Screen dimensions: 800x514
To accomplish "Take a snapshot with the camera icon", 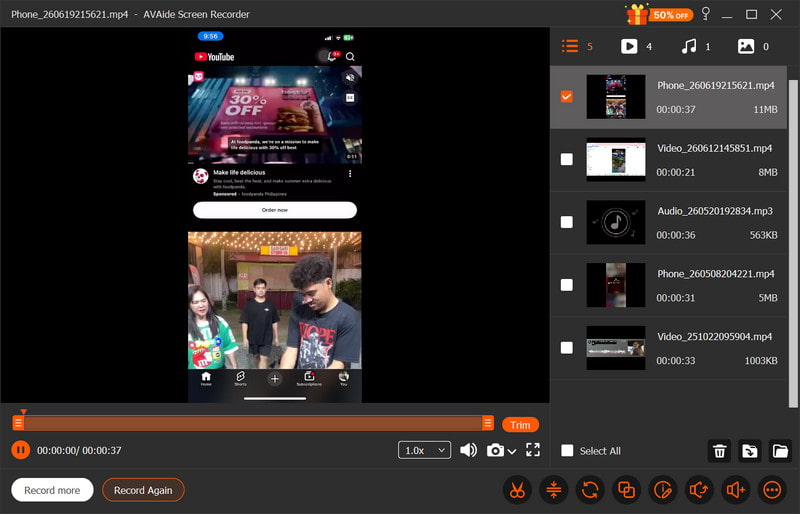I will point(494,450).
